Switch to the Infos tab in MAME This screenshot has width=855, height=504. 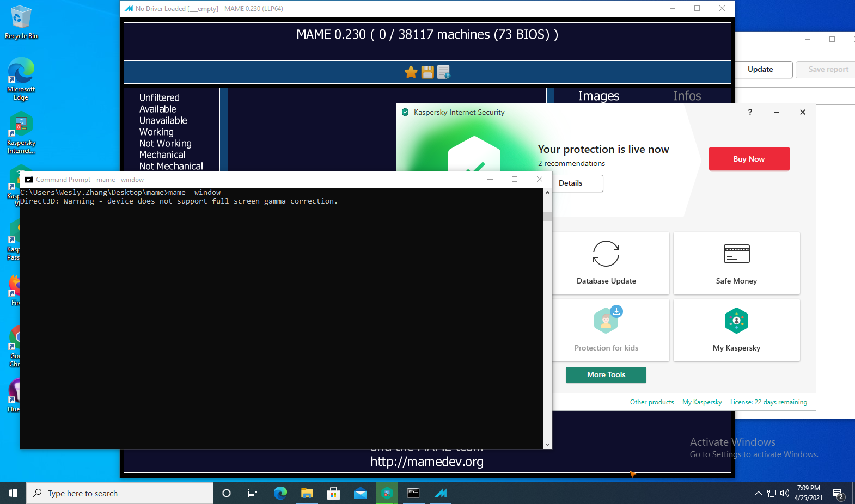[687, 96]
